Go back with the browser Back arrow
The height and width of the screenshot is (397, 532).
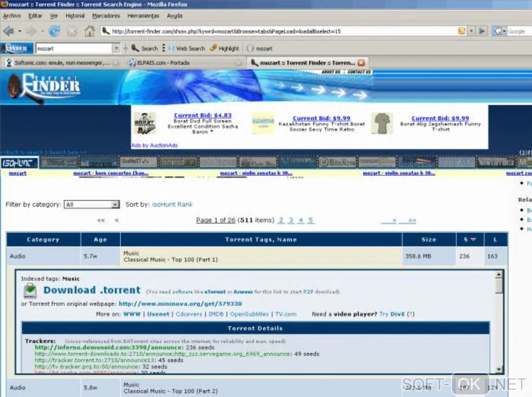tap(8, 31)
